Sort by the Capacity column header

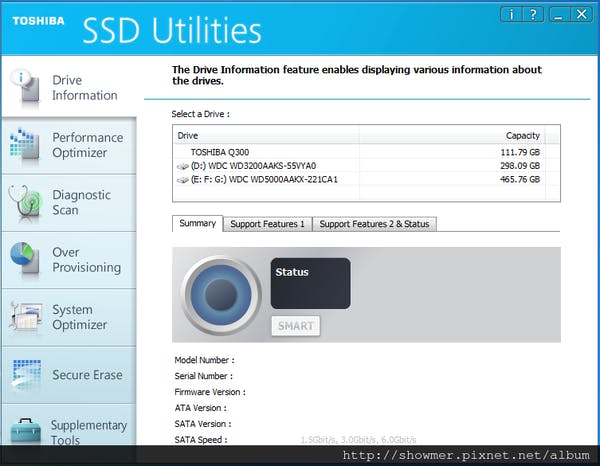tap(523, 135)
